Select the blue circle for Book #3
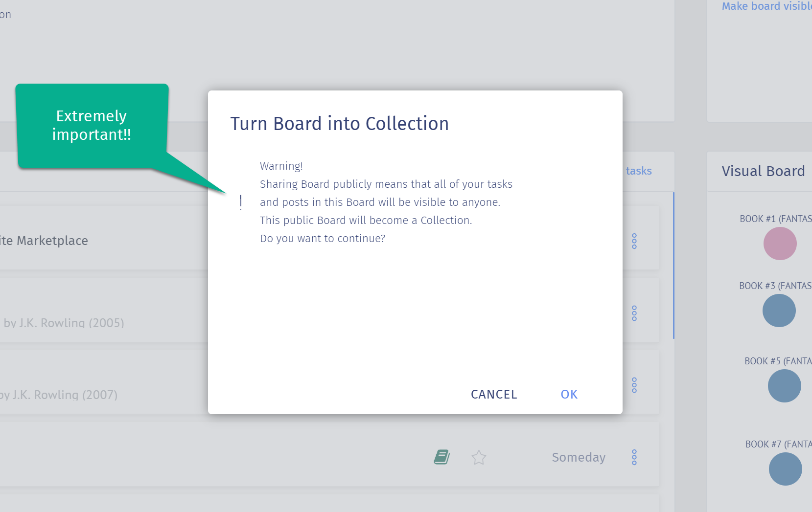This screenshot has height=512, width=812. coord(779,311)
